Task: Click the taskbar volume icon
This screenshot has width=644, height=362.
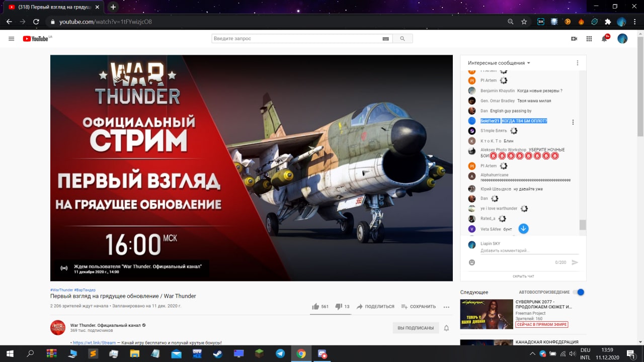Action: tap(572, 353)
